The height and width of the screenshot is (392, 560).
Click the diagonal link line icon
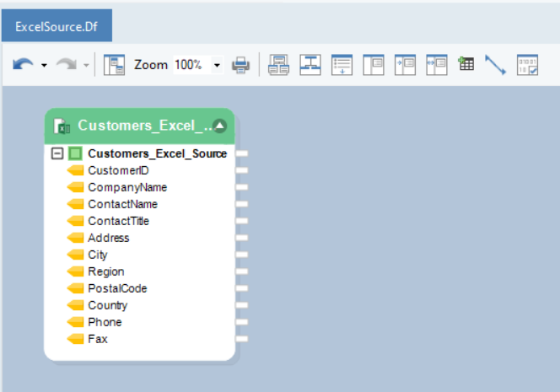495,65
